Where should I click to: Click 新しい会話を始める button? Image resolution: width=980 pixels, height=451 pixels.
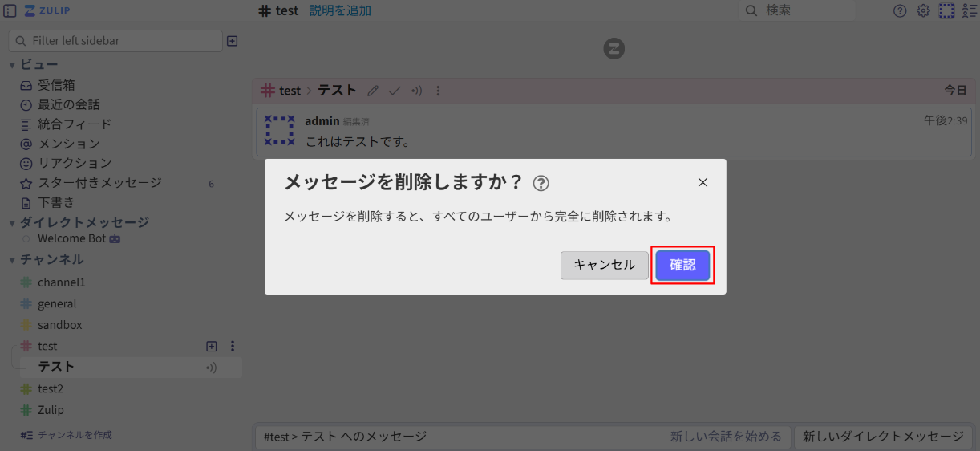click(x=726, y=437)
